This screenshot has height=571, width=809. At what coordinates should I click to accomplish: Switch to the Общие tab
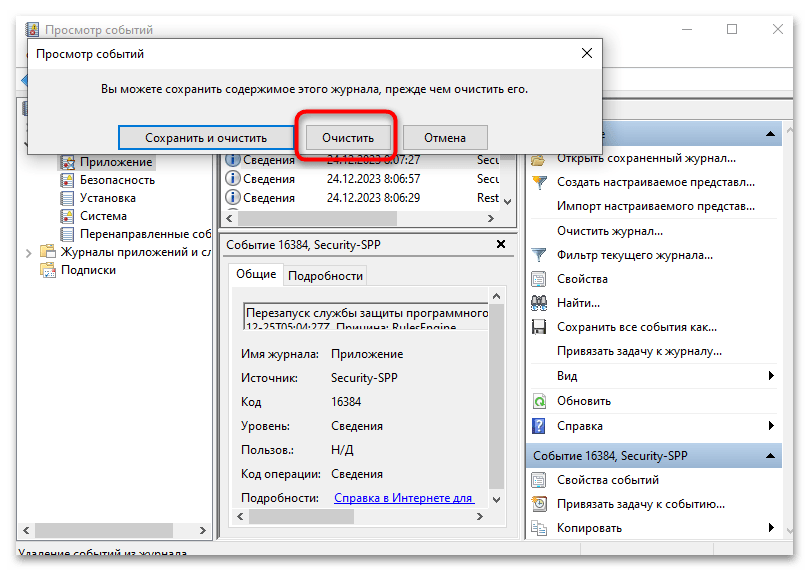[x=256, y=274]
